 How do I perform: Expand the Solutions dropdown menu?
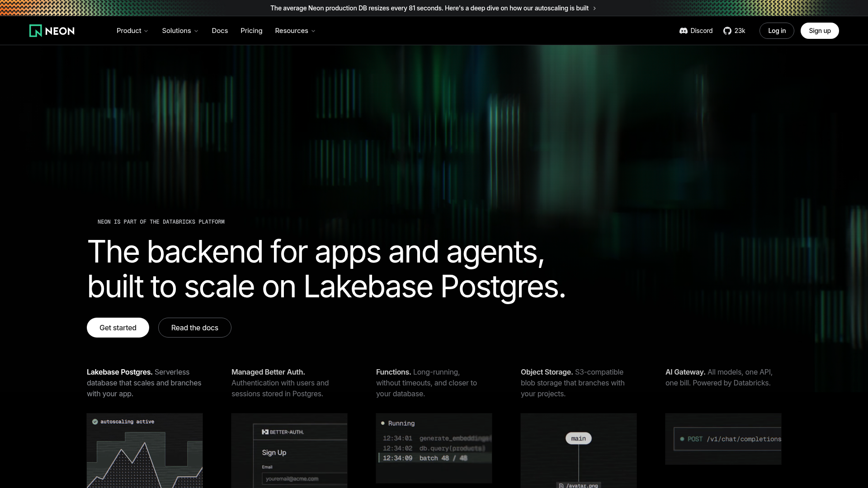(180, 31)
